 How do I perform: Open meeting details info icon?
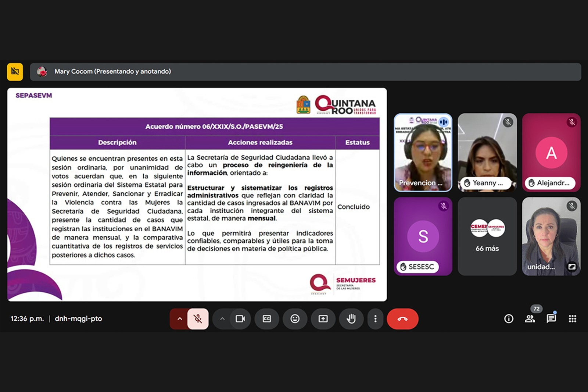point(509,319)
